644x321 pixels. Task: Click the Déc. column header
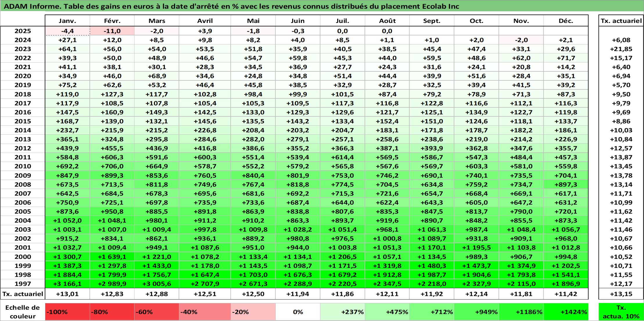coord(566,21)
